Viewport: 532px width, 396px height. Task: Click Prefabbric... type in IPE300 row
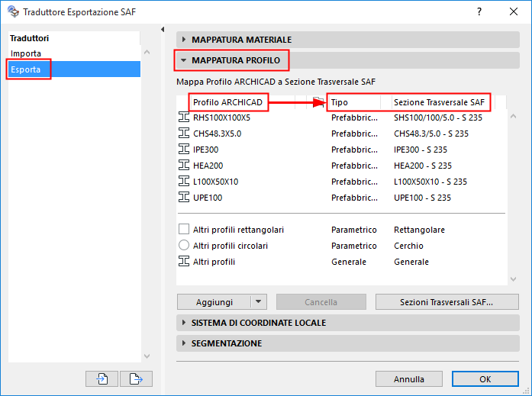click(354, 150)
